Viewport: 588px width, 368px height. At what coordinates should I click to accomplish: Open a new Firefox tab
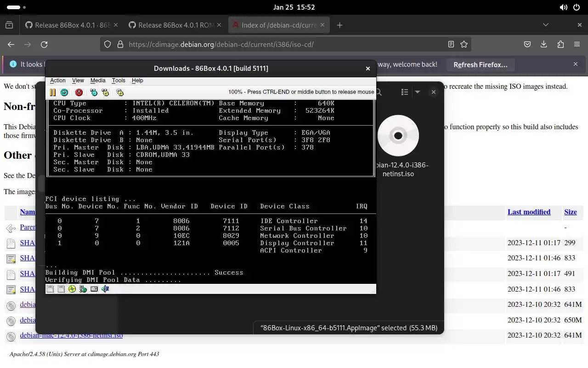pyautogui.click(x=339, y=25)
